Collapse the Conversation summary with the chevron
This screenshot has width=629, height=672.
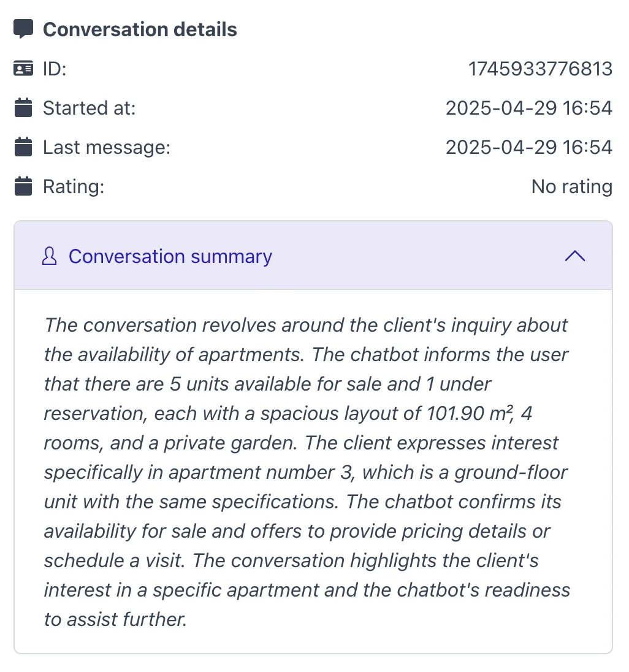click(574, 256)
